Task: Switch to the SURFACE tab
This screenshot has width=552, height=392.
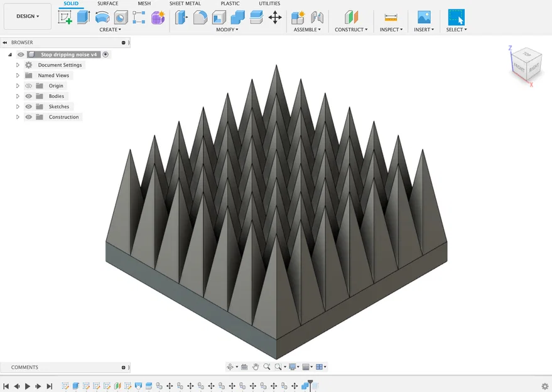Action: point(108,4)
